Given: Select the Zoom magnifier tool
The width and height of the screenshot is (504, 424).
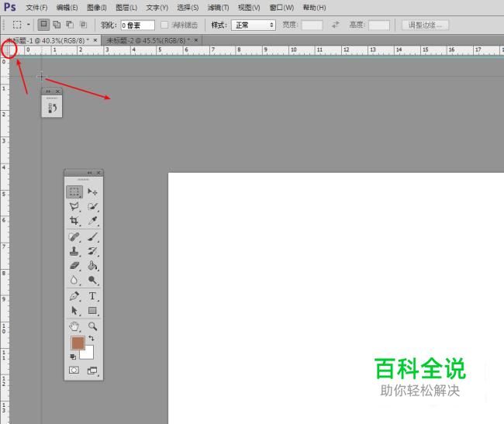Looking at the screenshot, I should pyautogui.click(x=92, y=326).
